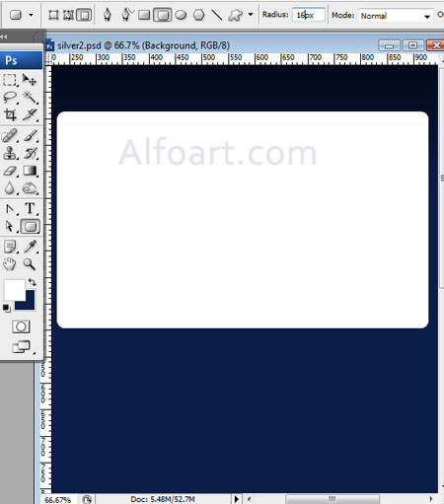Select the Rounded Rectangle tool in toolbox
444x504 pixels.
coord(31,227)
